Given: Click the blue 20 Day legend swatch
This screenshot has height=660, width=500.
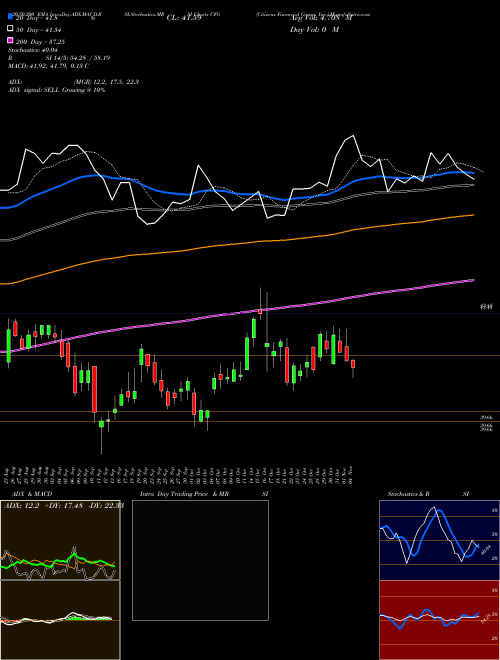Looking at the screenshot, I should coord(10,17).
